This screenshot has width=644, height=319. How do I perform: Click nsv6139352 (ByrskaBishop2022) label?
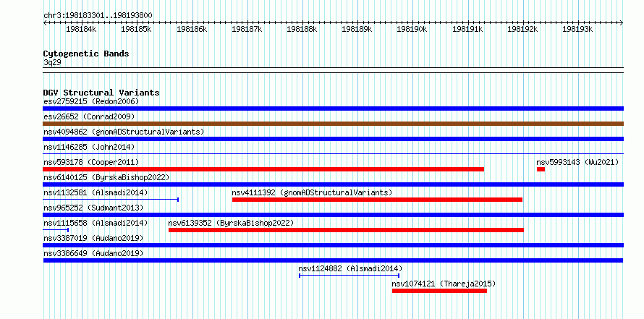point(232,223)
